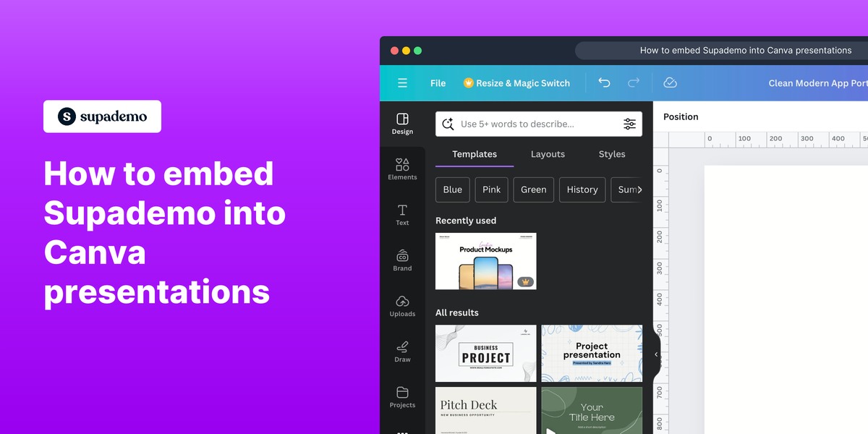Image resolution: width=868 pixels, height=434 pixels.
Task: Open the Text sidebar panel
Action: tap(402, 215)
